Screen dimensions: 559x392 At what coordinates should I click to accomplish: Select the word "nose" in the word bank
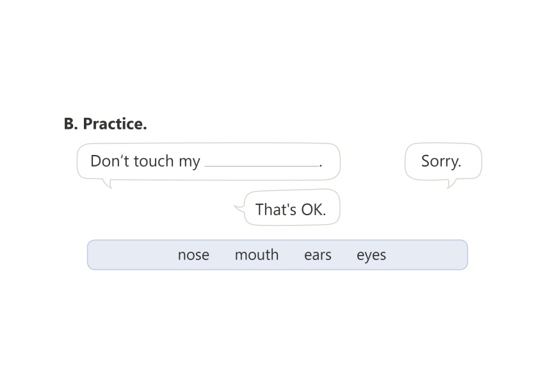(x=193, y=255)
